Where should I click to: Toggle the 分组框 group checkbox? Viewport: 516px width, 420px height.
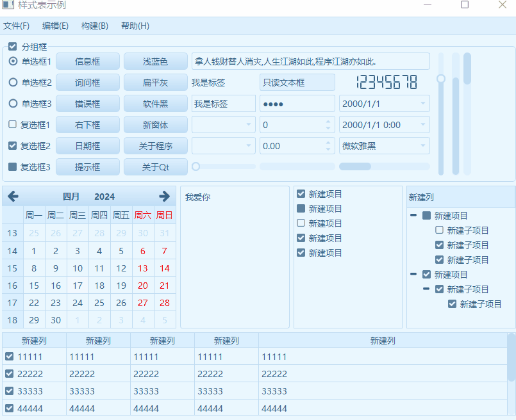(13, 46)
